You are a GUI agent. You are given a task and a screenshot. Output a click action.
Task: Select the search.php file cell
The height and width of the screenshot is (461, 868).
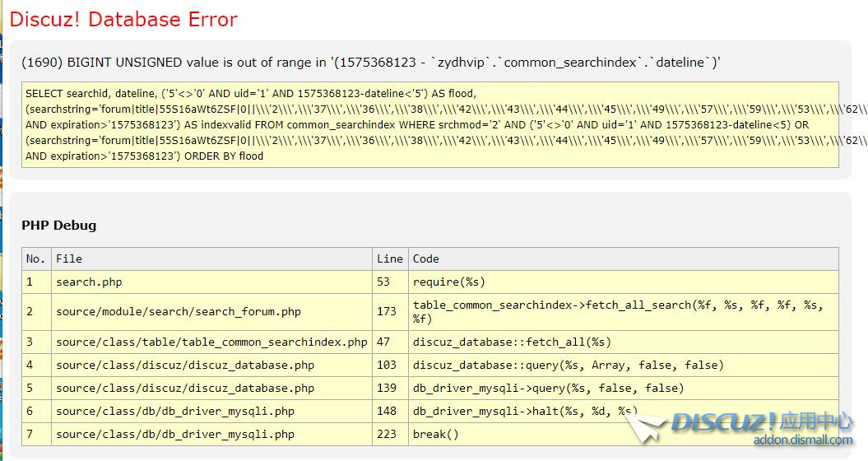click(x=212, y=282)
